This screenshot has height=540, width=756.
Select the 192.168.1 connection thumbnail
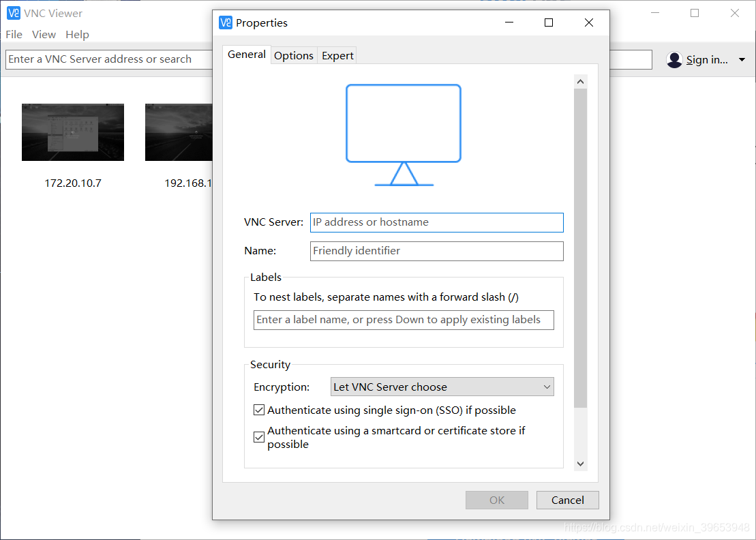179,132
